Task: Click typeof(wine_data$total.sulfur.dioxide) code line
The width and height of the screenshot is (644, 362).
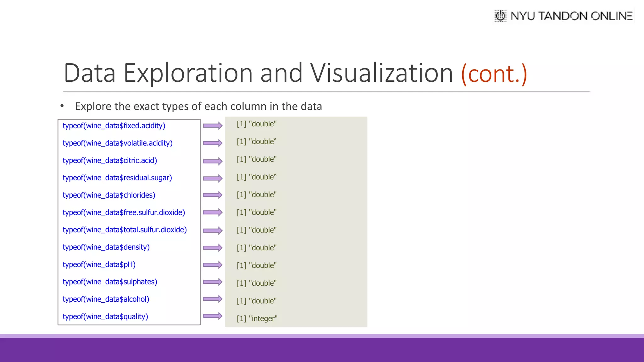Action: pos(125,230)
